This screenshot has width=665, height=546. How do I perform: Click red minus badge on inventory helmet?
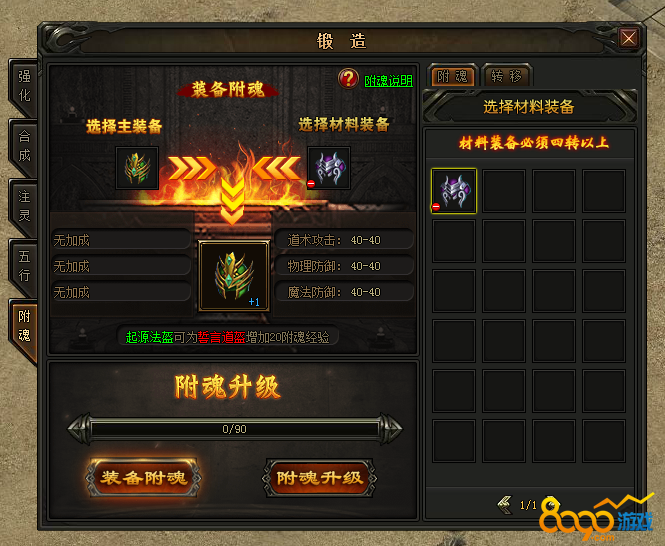click(x=436, y=207)
